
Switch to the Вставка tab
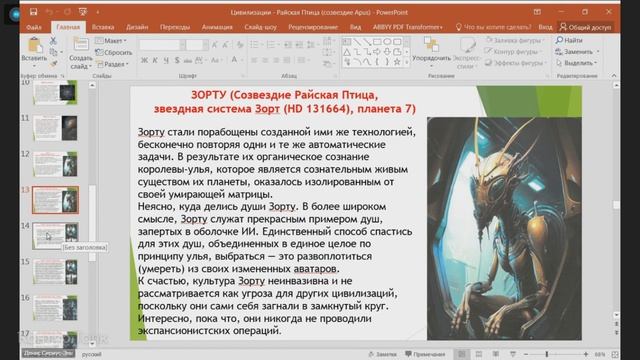tap(103, 27)
